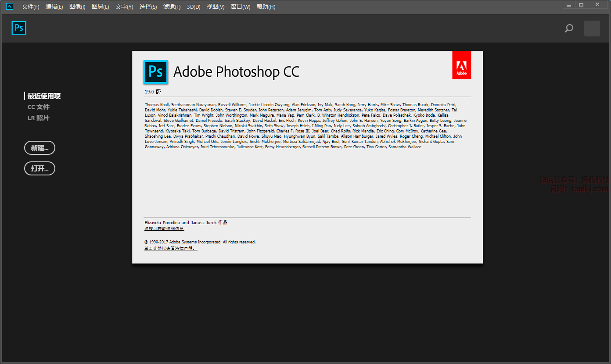The height and width of the screenshot is (364, 611).
Task: Open the 窗口(W) menu
Action: click(241, 7)
